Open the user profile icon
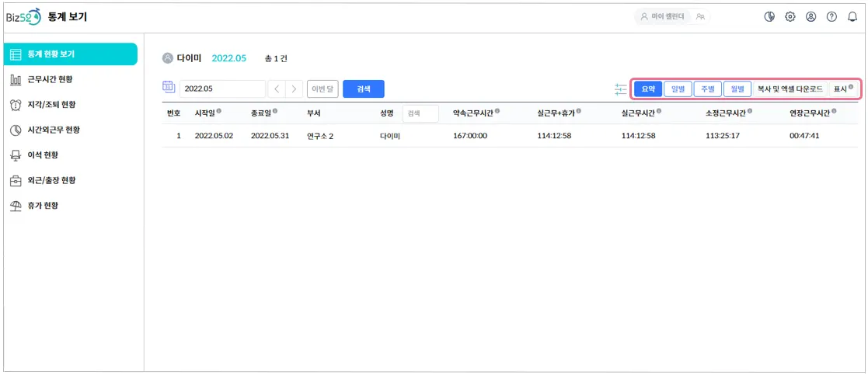The height and width of the screenshot is (375, 868). coord(811,16)
